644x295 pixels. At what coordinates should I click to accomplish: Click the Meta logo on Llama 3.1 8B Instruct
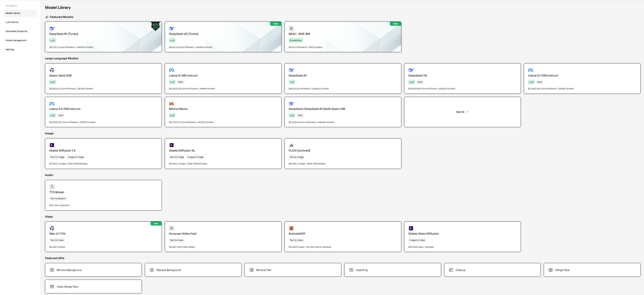[171, 70]
